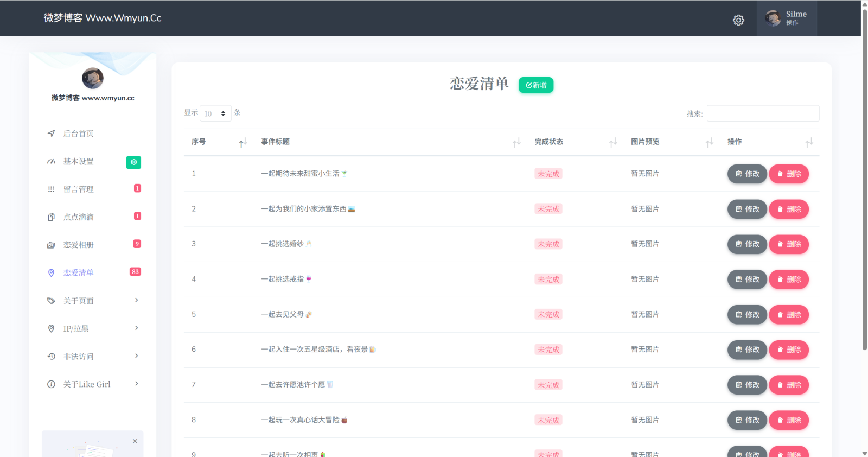
Task: Close the notification card in sidebar bottom
Action: tap(135, 441)
